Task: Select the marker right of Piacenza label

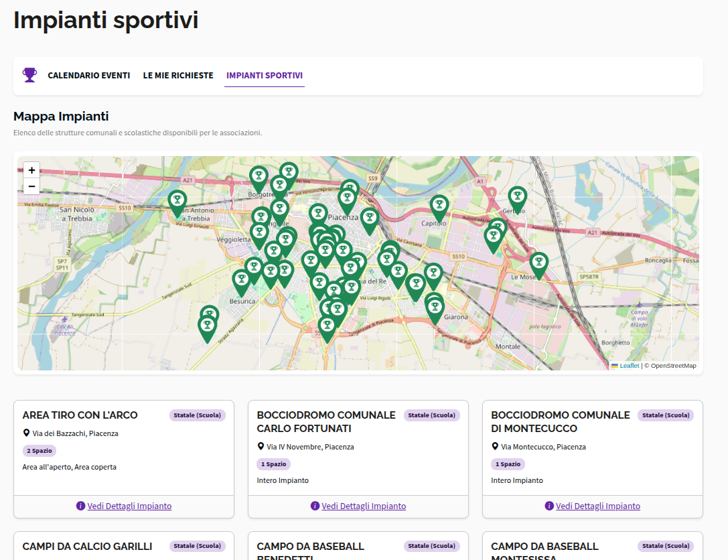Action: (x=370, y=221)
